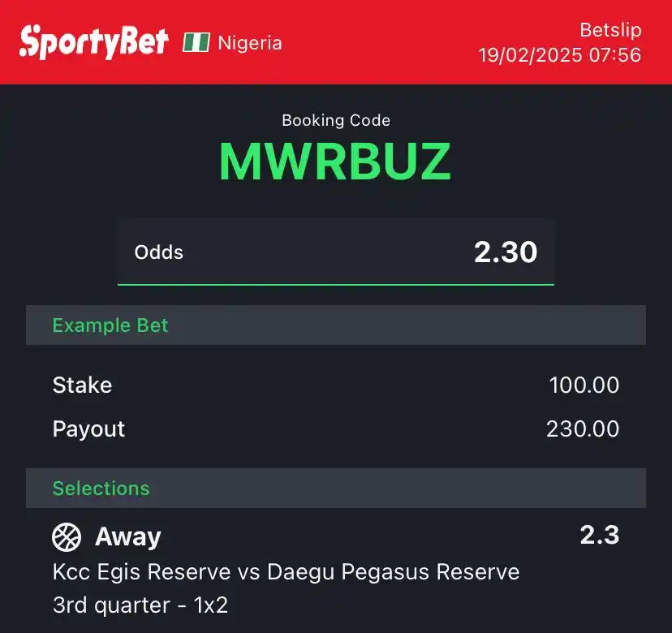
Task: Click the SportyBet logo
Action: pyautogui.click(x=94, y=42)
